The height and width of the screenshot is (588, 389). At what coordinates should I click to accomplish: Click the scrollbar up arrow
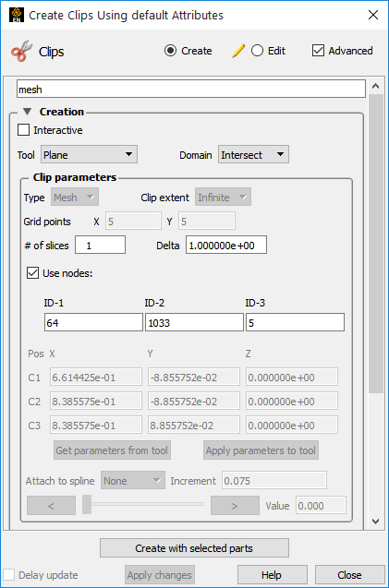click(x=375, y=86)
